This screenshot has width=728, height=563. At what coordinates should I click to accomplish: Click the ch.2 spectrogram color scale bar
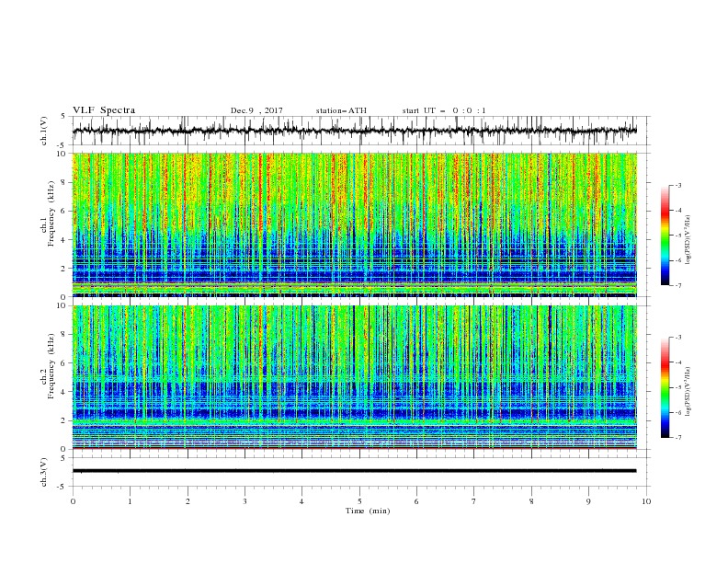click(665, 387)
